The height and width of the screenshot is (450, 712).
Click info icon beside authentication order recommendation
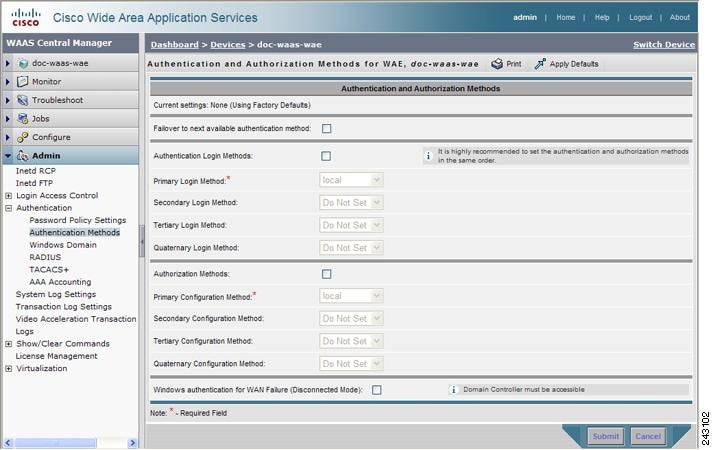428,156
